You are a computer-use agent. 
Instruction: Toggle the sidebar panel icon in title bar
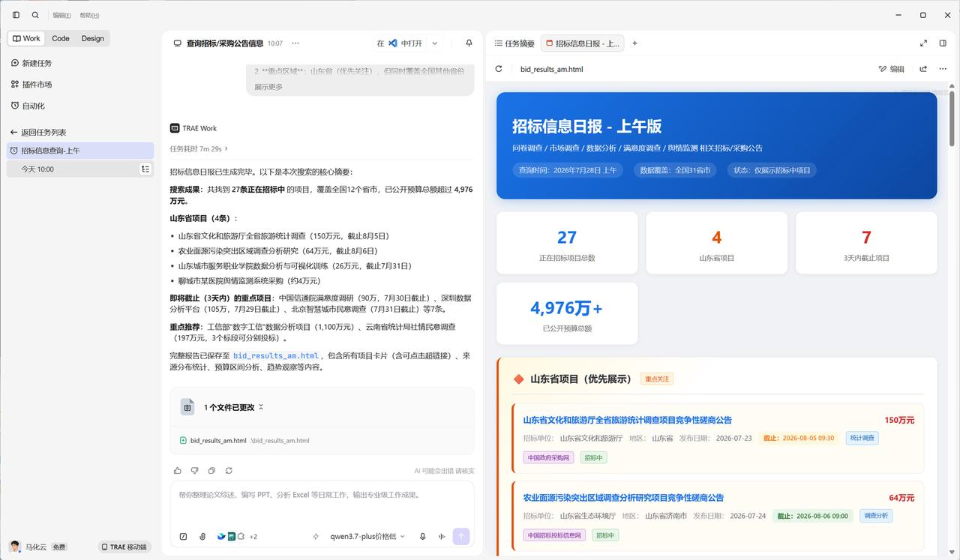[x=16, y=15]
